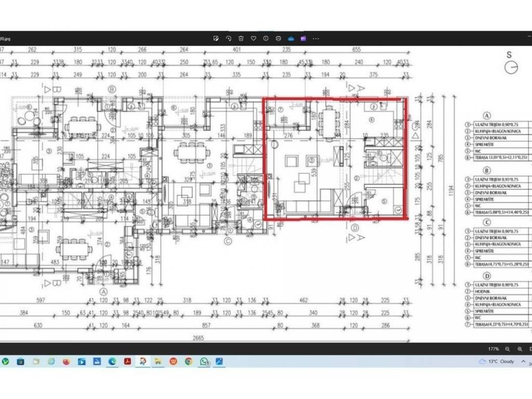Click the second zoom magnifier icon
This screenshot has width=532, height=399.
(x=520, y=349)
